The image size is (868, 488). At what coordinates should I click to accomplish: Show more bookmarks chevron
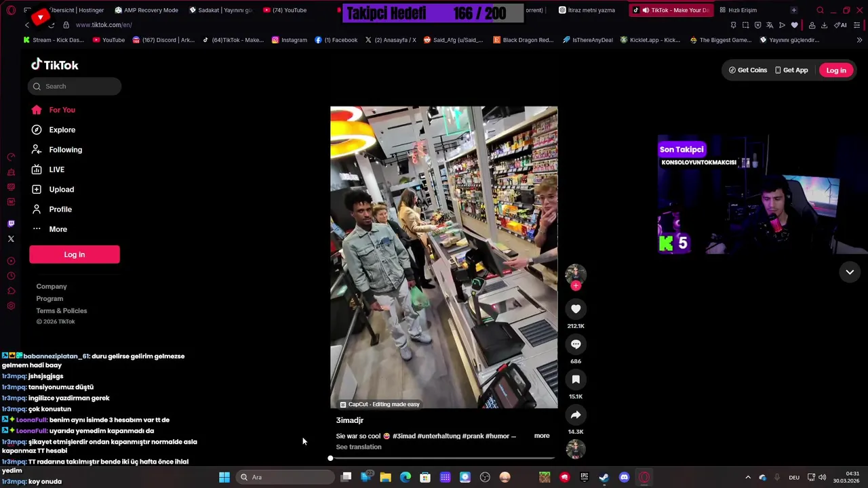(859, 40)
